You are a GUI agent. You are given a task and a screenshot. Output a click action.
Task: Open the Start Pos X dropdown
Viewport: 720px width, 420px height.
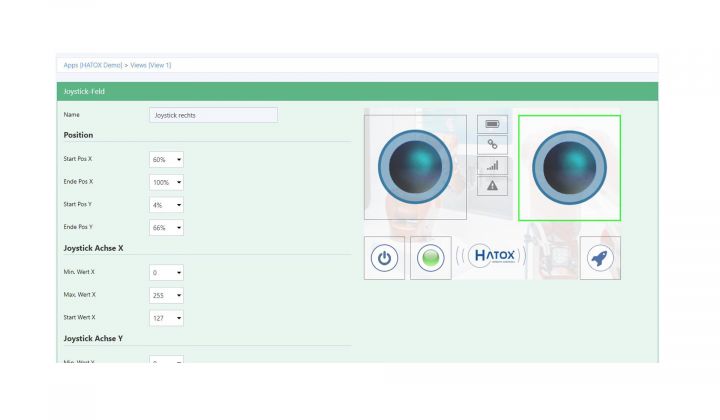[166, 160]
